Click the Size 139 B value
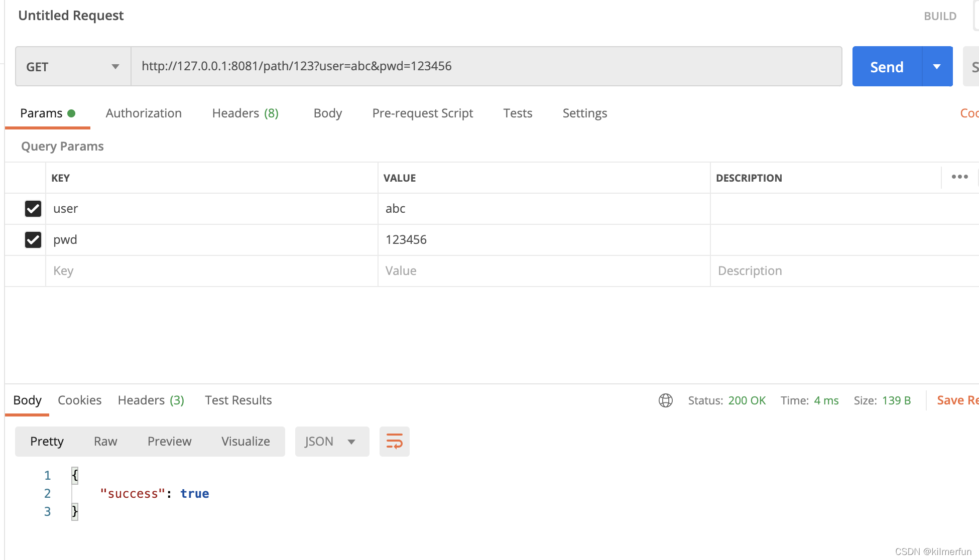 coord(896,400)
